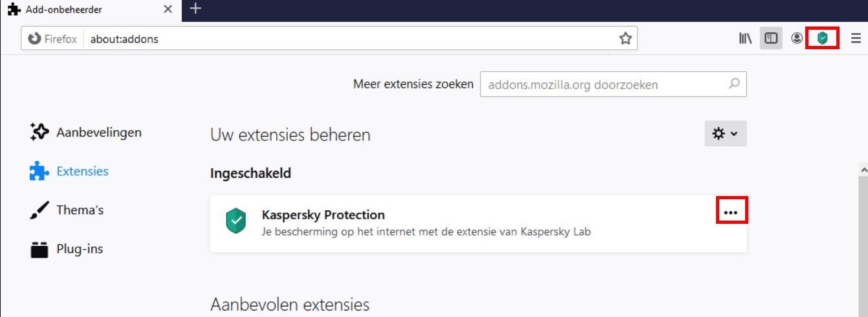This screenshot has height=317, width=868.
Task: Select the Aanbevelingen sidebar category
Action: (86, 133)
